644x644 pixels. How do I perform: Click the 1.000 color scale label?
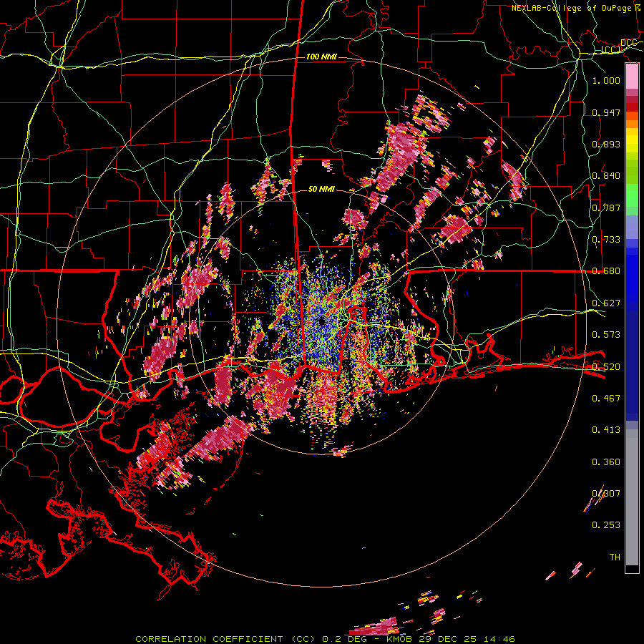click(606, 80)
